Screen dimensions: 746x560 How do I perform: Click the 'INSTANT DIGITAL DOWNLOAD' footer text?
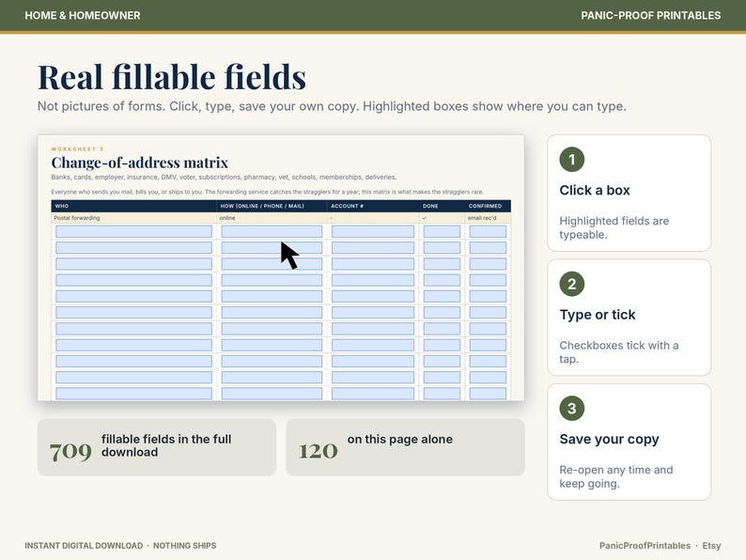coord(84,546)
